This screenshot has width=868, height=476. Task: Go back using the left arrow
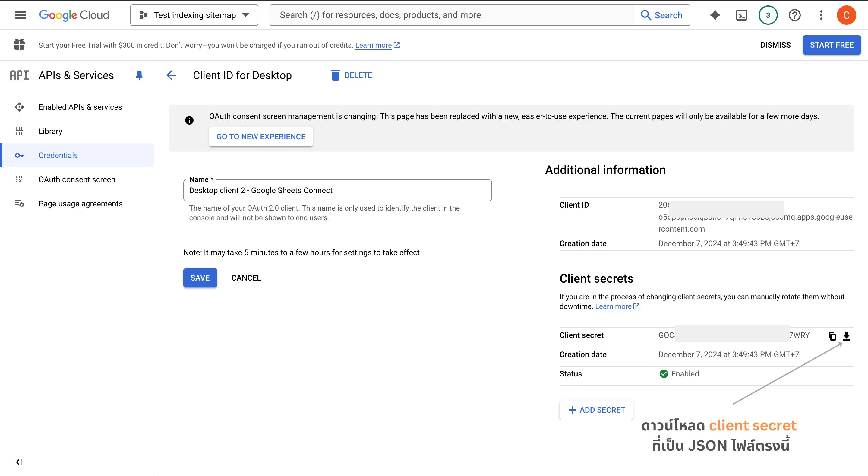point(171,75)
